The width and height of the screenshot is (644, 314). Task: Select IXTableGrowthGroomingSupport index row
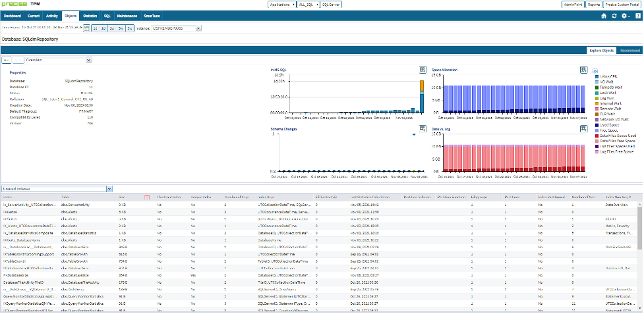click(x=319, y=254)
